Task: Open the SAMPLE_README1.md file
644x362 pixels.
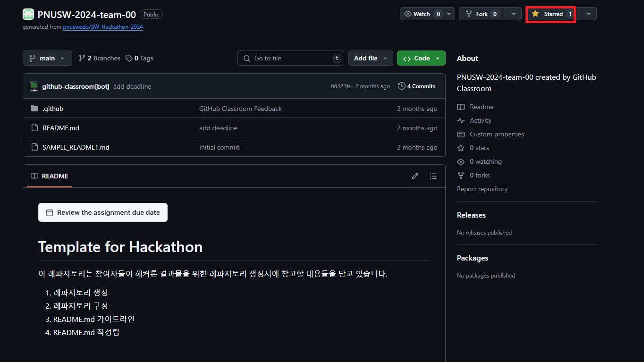Action: (x=76, y=147)
